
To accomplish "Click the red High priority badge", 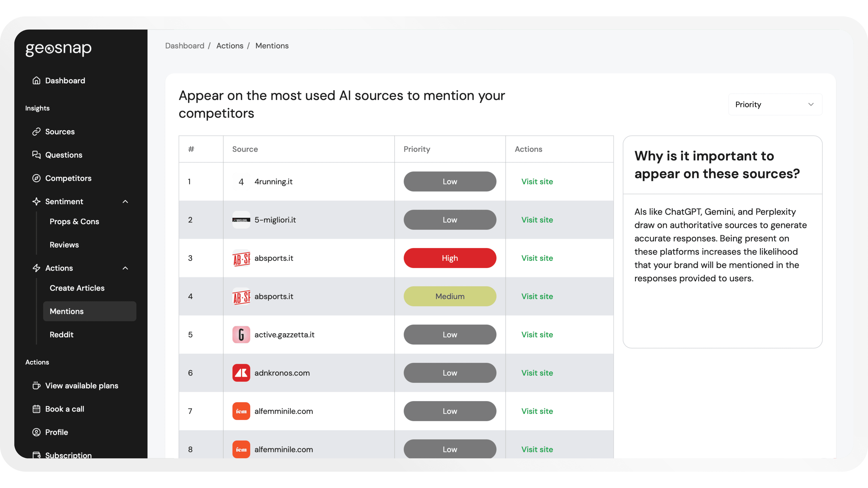I will pos(450,258).
